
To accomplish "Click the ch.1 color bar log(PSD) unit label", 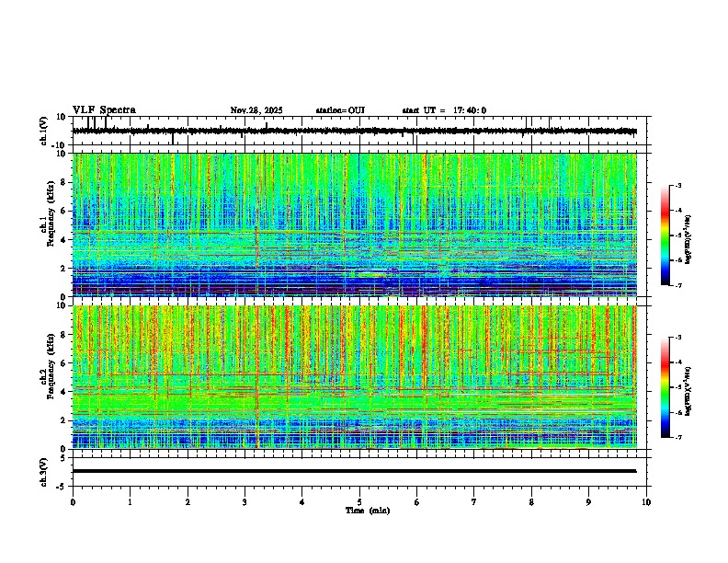I will click(688, 240).
